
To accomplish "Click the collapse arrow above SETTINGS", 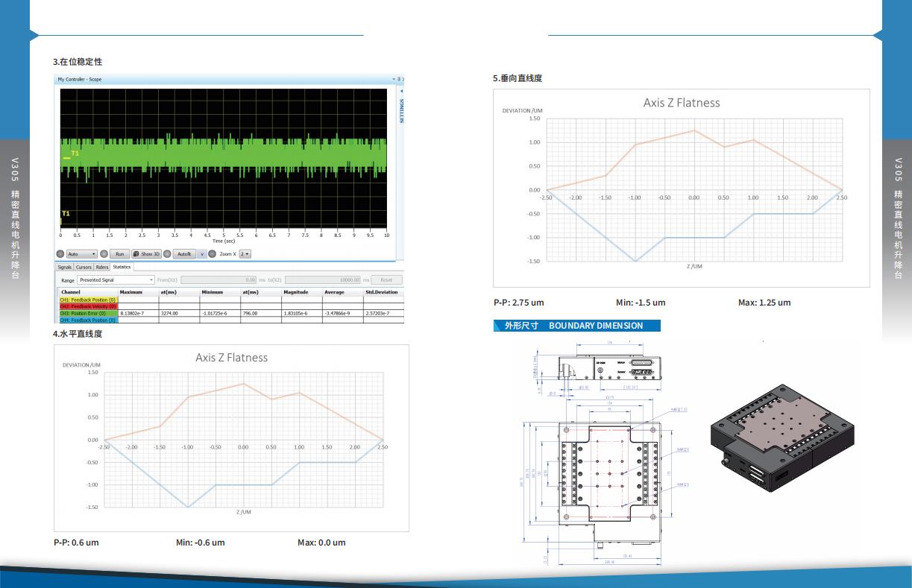I will [401, 91].
